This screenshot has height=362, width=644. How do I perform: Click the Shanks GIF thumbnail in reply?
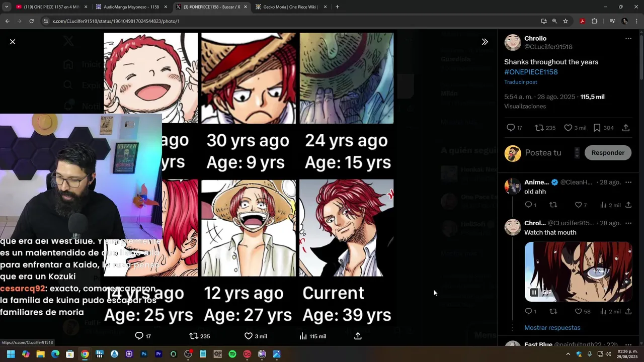point(578,271)
